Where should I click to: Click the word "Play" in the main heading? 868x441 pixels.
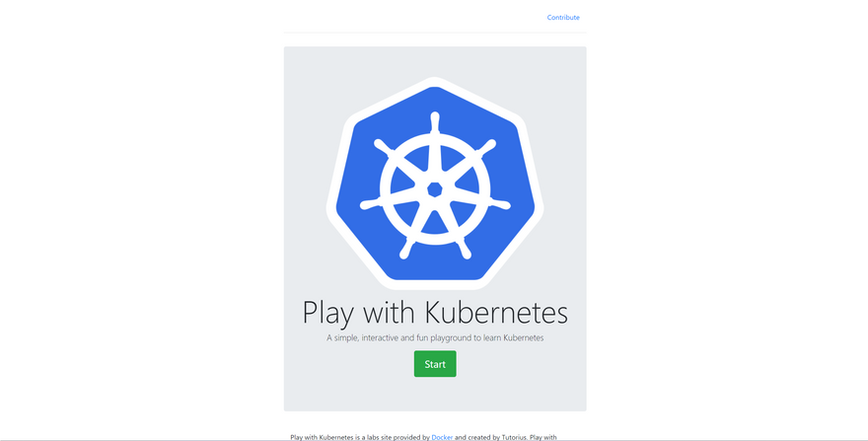point(328,313)
